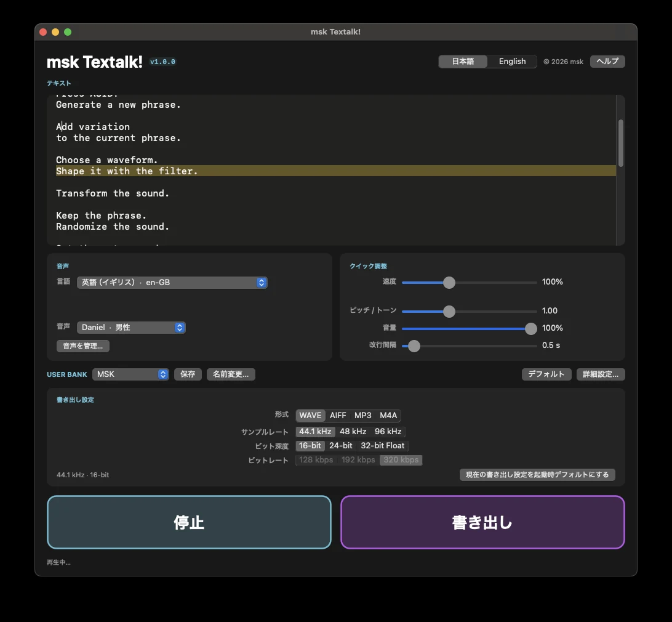This screenshot has height=622, width=672.
Task: Select 48 kHz sample rate
Action: point(353,432)
